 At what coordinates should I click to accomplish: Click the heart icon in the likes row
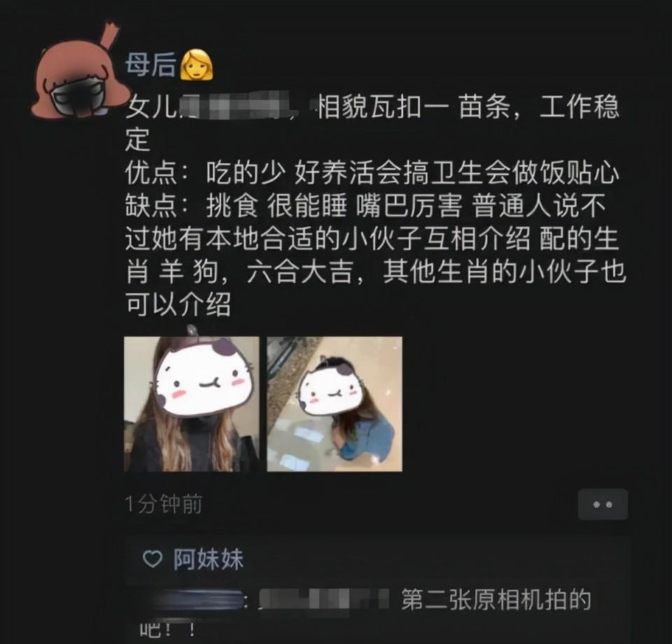coord(152,559)
